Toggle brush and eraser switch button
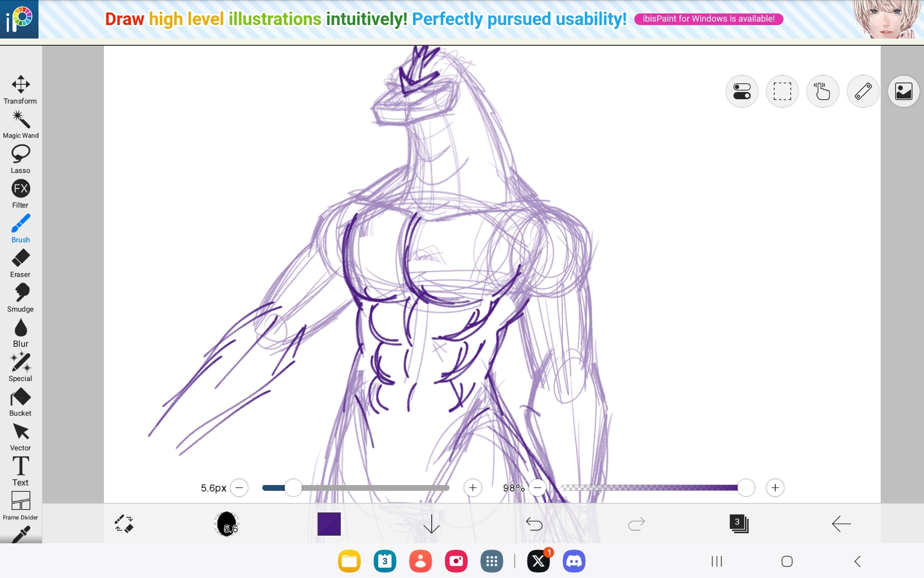 (124, 524)
